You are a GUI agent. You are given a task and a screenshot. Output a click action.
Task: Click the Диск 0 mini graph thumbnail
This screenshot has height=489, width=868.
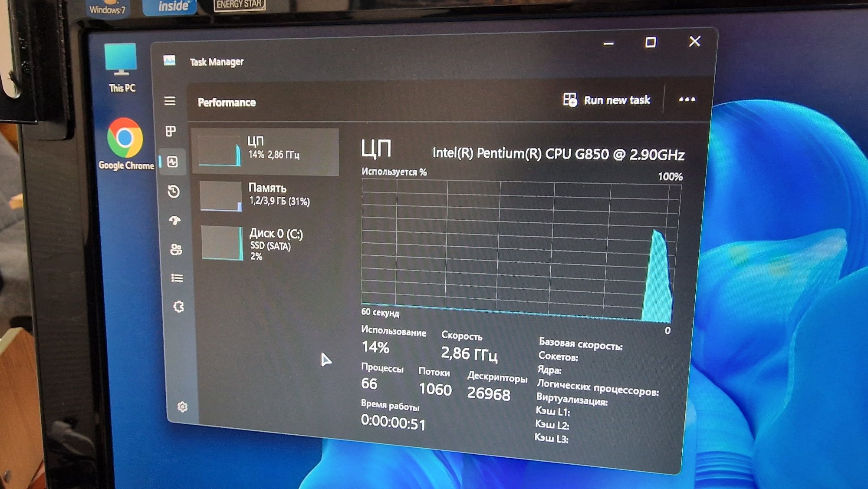click(x=222, y=243)
